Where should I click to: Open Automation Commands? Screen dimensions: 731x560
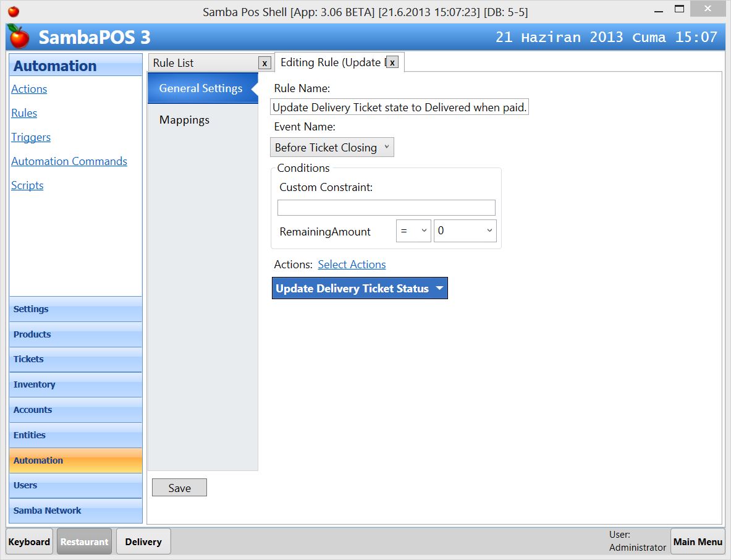point(69,161)
